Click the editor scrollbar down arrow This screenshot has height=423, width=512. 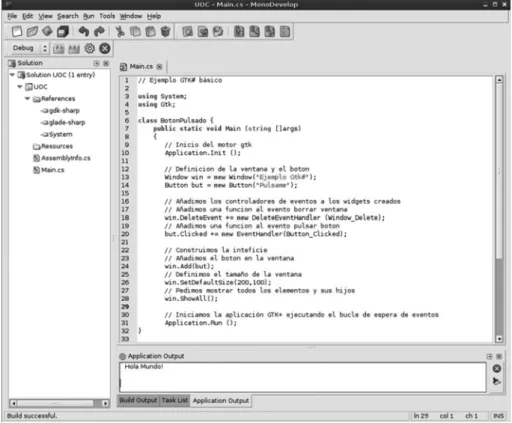pos(499,339)
